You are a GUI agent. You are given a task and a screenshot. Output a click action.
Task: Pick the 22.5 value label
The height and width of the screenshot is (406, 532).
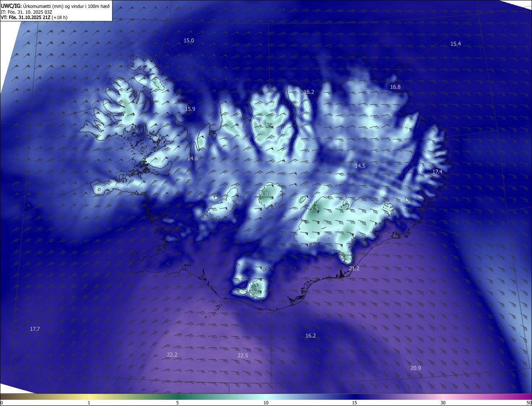tap(243, 355)
